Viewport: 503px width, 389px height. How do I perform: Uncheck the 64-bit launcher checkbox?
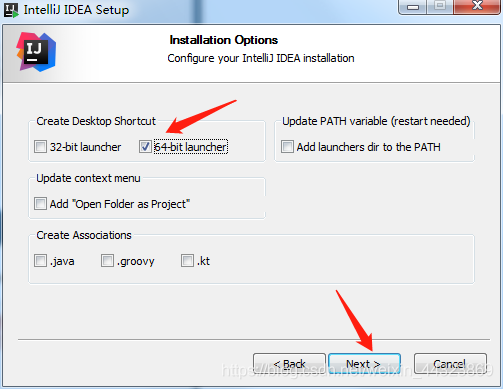[145, 147]
